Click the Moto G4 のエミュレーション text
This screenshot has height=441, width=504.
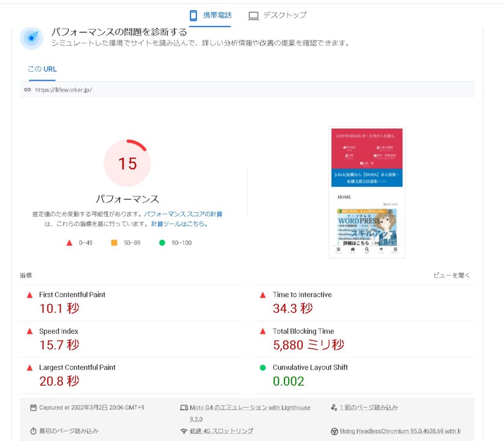click(x=250, y=408)
